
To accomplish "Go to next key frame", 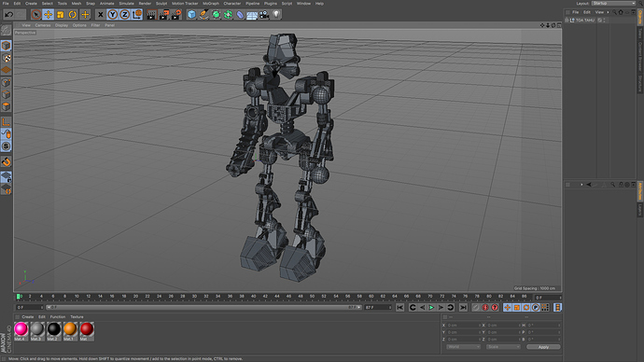I will [x=451, y=307].
